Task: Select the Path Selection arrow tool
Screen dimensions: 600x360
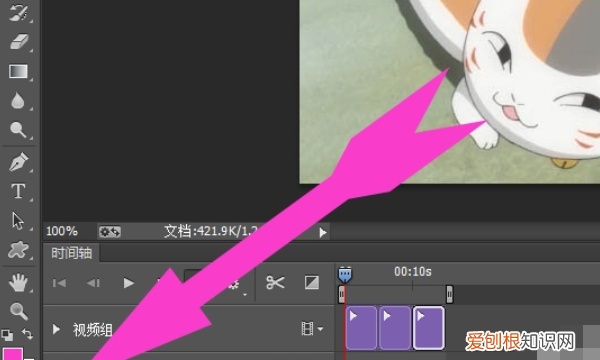Action: (x=18, y=221)
